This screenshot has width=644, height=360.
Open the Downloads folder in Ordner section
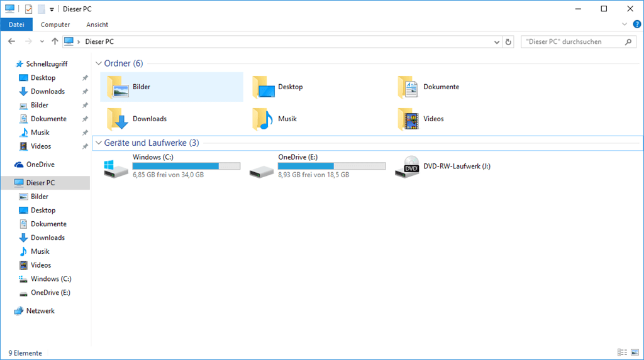click(172, 119)
